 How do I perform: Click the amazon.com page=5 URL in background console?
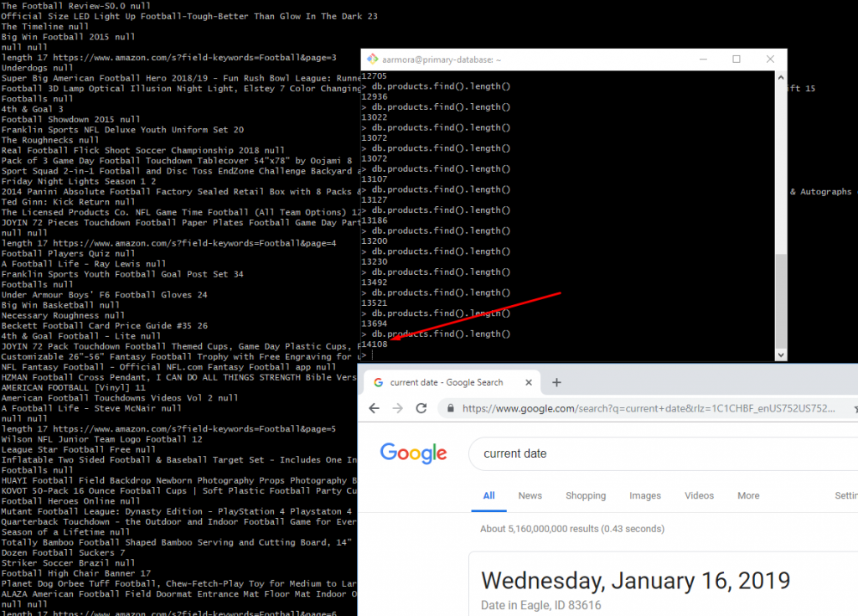pos(194,429)
